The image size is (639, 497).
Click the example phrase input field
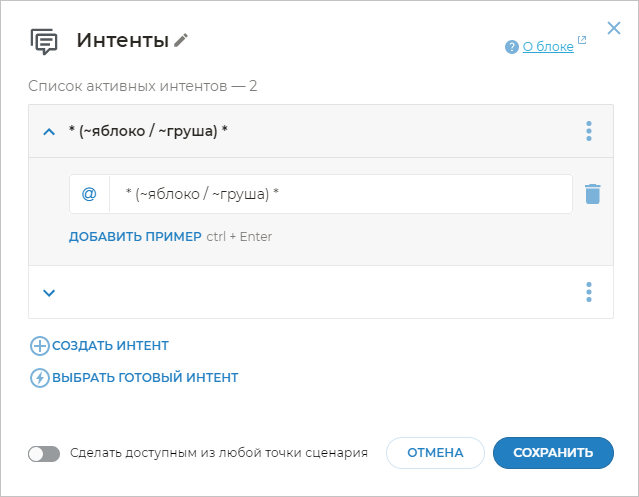pyautogui.click(x=340, y=194)
